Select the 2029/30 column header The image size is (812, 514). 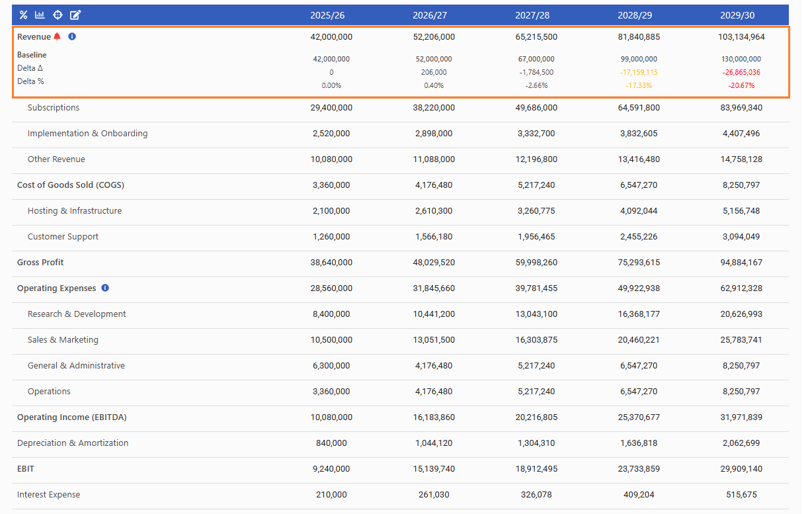(741, 15)
